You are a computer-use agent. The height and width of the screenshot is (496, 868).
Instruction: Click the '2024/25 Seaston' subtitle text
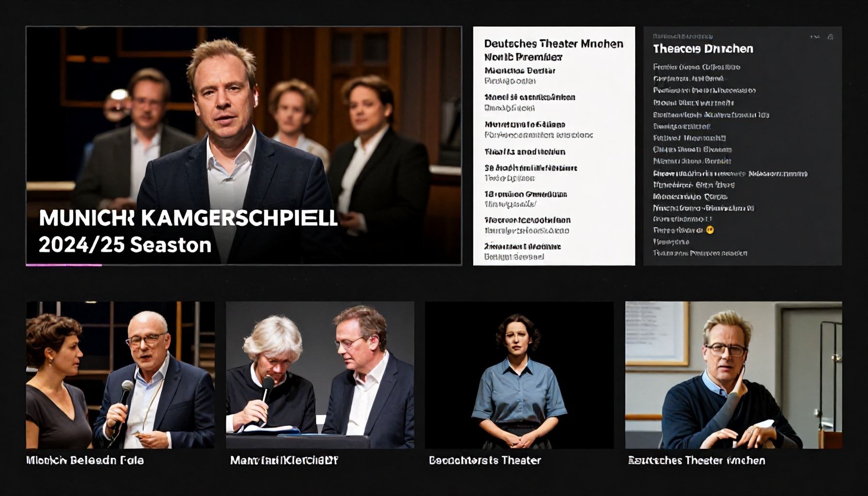pyautogui.click(x=125, y=245)
